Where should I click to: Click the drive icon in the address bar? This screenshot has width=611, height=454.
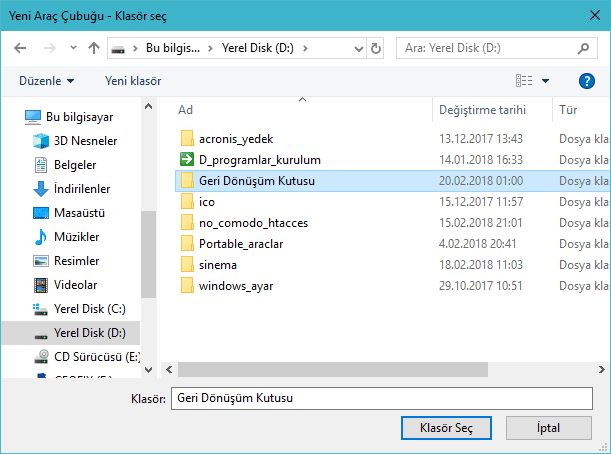[x=118, y=49]
